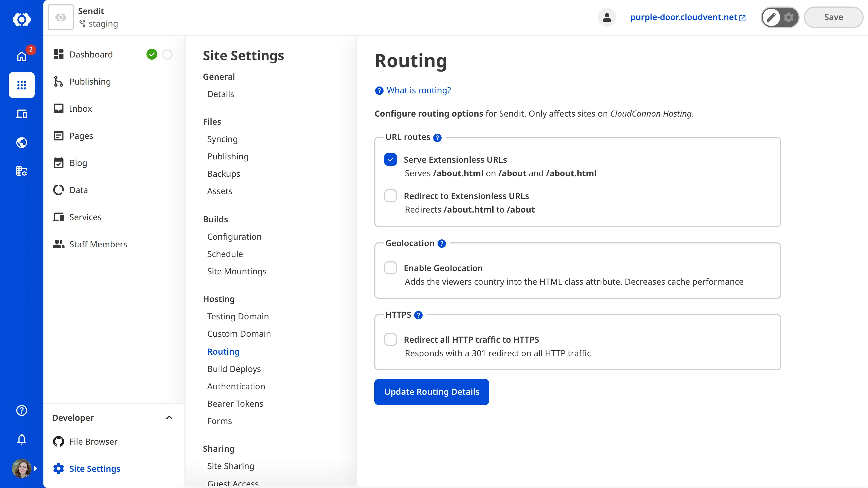Image resolution: width=868 pixels, height=488 pixels.
Task: Uncheck Serve Extensionless URLs checkbox
Action: pos(391,159)
